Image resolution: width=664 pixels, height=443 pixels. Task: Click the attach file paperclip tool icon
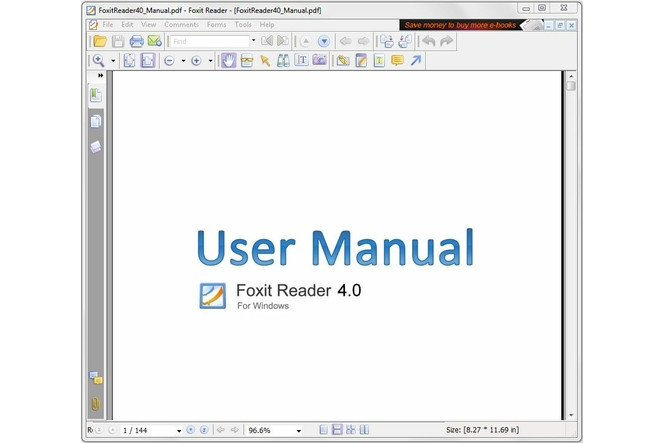pyautogui.click(x=343, y=61)
